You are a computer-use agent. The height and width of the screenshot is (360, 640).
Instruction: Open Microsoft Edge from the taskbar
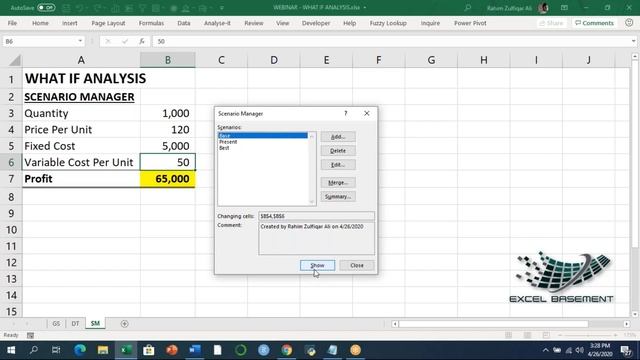[80, 350]
